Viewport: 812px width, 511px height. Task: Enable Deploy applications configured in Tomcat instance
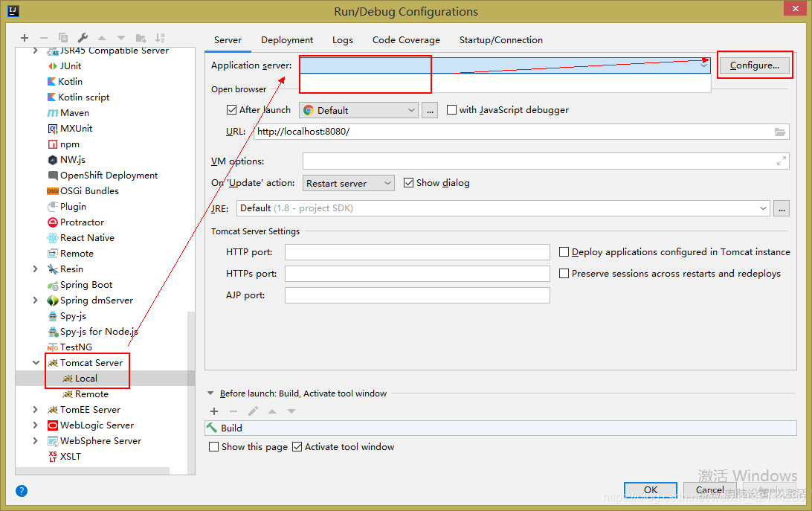[564, 252]
